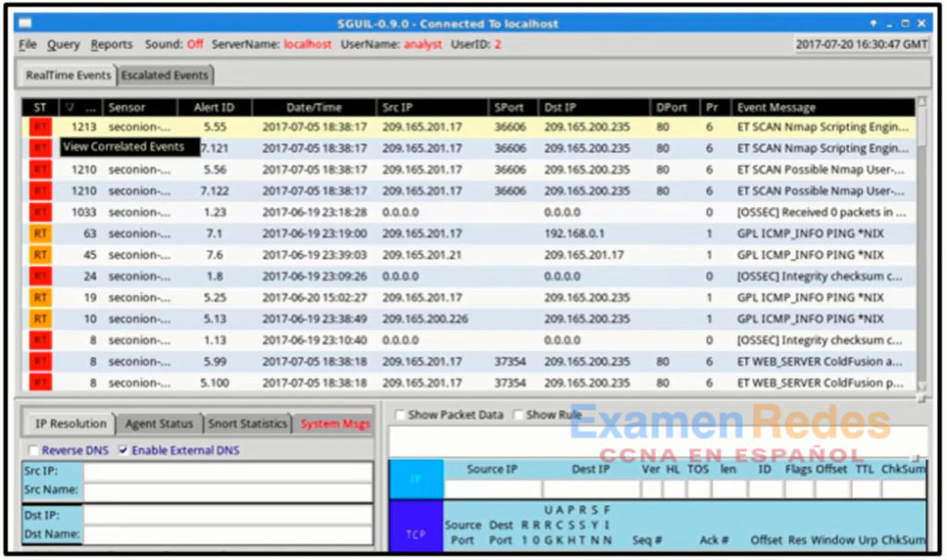Open the File menu
Viewport: 947px width, 560px height.
[28, 44]
